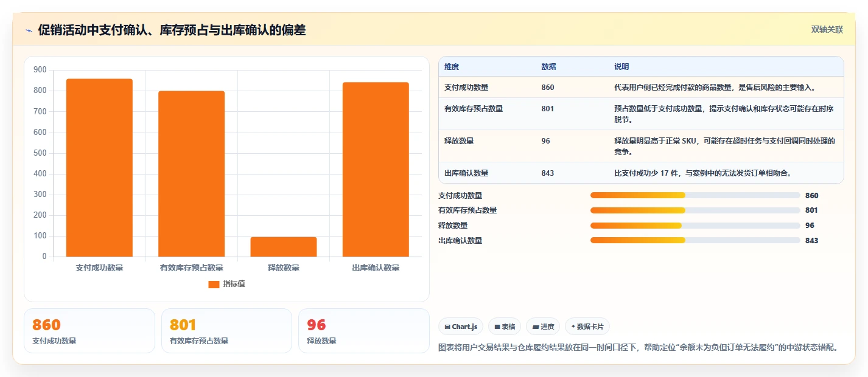This screenshot has height=377, width=868.
Task: Click the x-axis label 出库确认数量 under the chart
Action: [376, 268]
